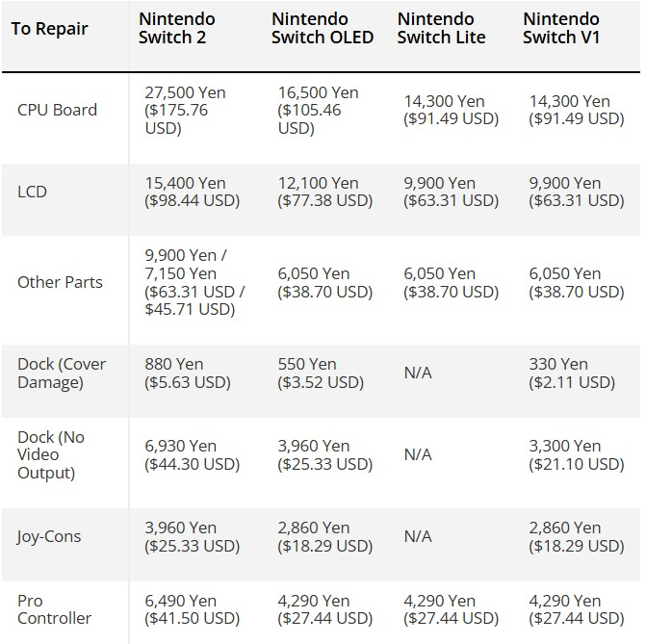Screen dimensions: 646x644
Task: Click the 330 Yen Switch V1 cell
Action: tap(572, 373)
